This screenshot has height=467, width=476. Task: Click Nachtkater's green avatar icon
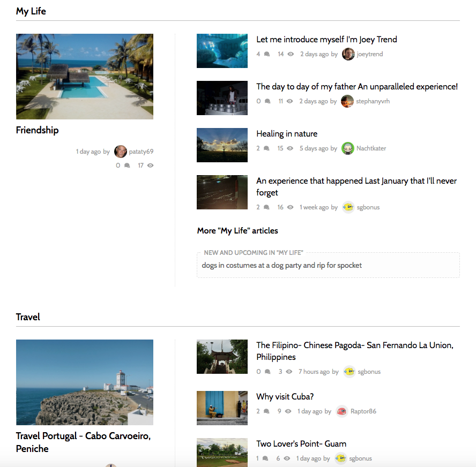pos(347,148)
